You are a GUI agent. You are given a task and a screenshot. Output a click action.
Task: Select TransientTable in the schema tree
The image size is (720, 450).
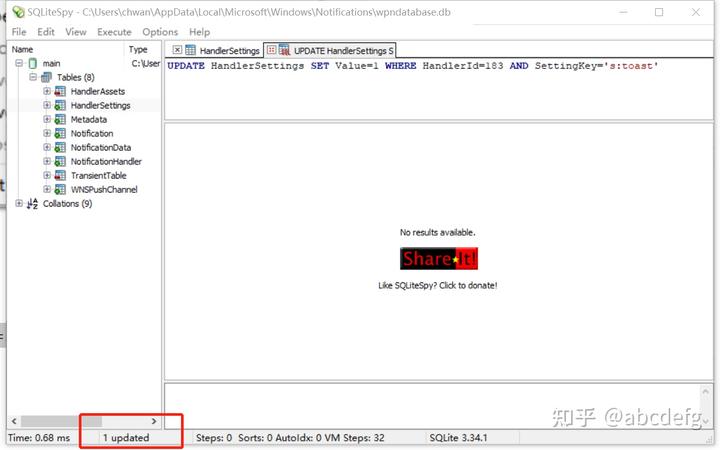tap(99, 175)
